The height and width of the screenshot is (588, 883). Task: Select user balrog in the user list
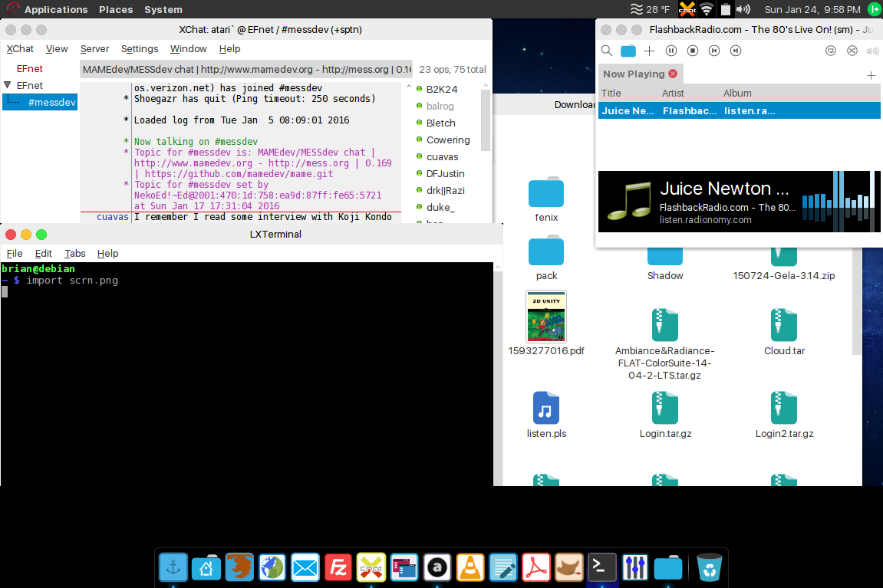pyautogui.click(x=440, y=106)
